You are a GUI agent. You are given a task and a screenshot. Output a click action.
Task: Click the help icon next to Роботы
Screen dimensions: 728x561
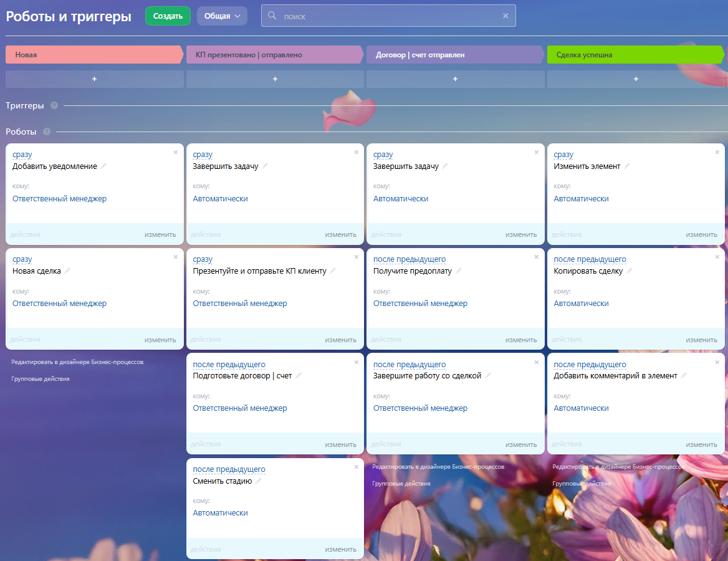tap(46, 132)
